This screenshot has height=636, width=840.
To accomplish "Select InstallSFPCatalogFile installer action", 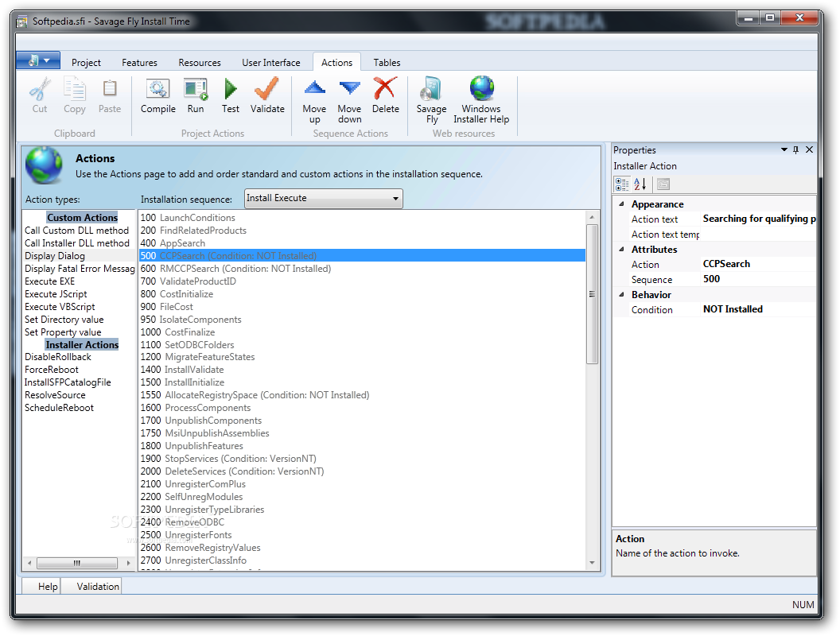I will pyautogui.click(x=68, y=382).
